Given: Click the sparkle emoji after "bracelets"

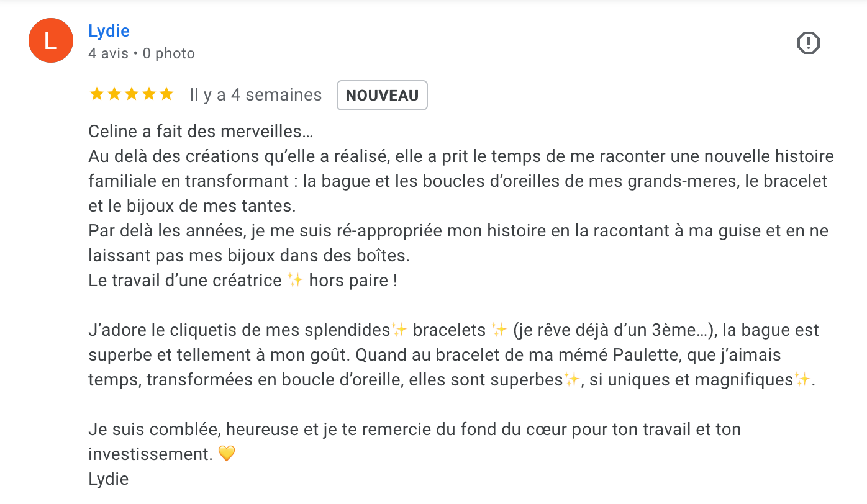Looking at the screenshot, I should (x=499, y=330).
